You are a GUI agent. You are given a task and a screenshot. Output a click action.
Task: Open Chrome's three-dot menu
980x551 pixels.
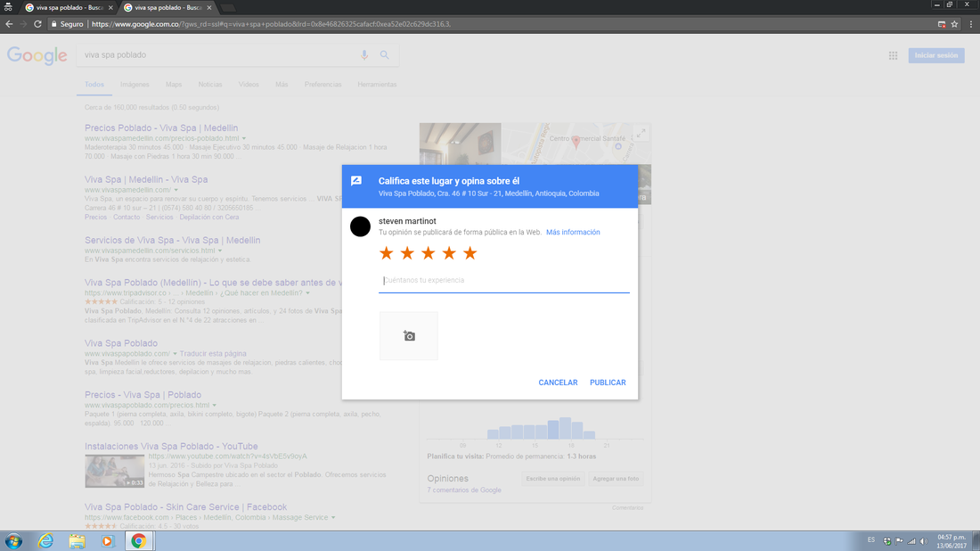970,24
